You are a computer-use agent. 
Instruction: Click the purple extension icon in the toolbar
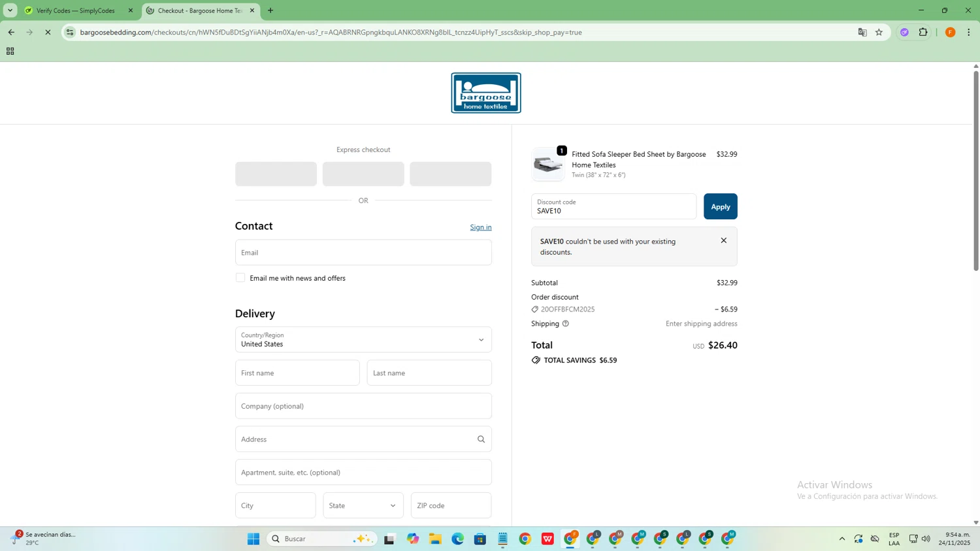904,32
